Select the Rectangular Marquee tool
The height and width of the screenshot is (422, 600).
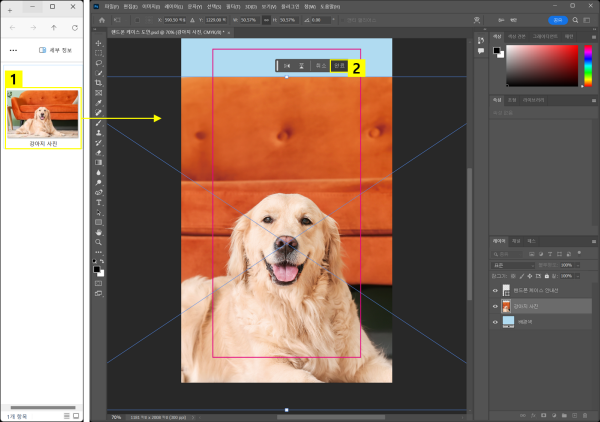pyautogui.click(x=98, y=53)
